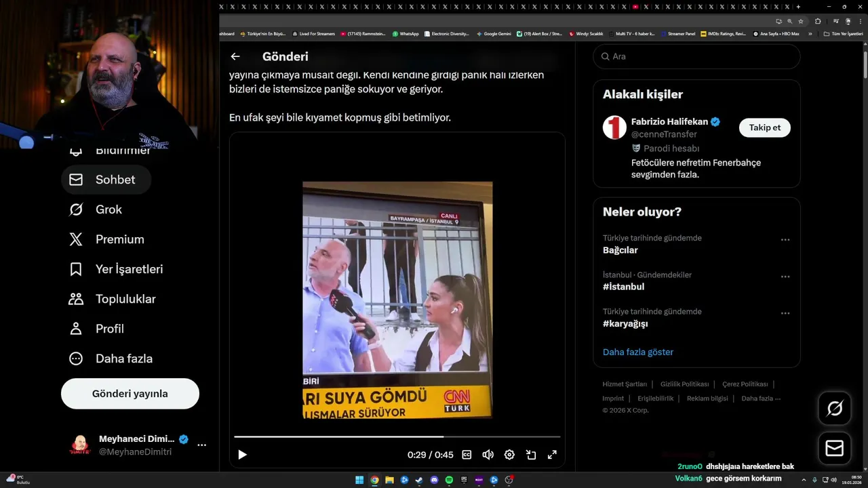Focus the Ara search field

click(x=696, y=56)
